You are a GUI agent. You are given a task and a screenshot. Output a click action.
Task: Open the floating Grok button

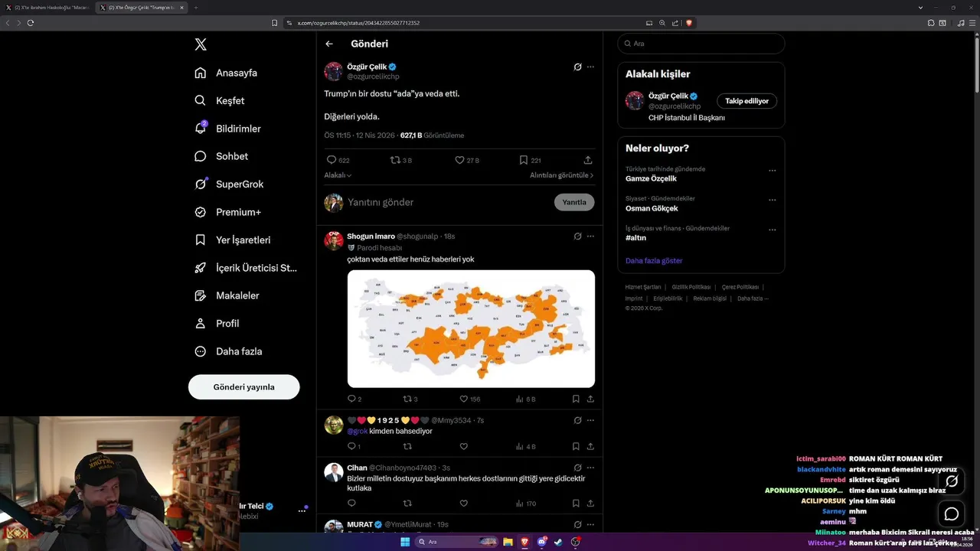[952, 481]
